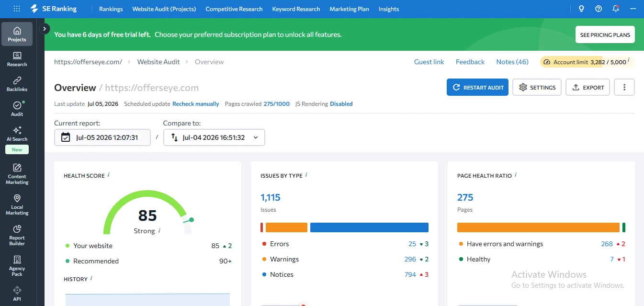This screenshot has height=306, width=644.
Task: Click the Export button
Action: 588,87
